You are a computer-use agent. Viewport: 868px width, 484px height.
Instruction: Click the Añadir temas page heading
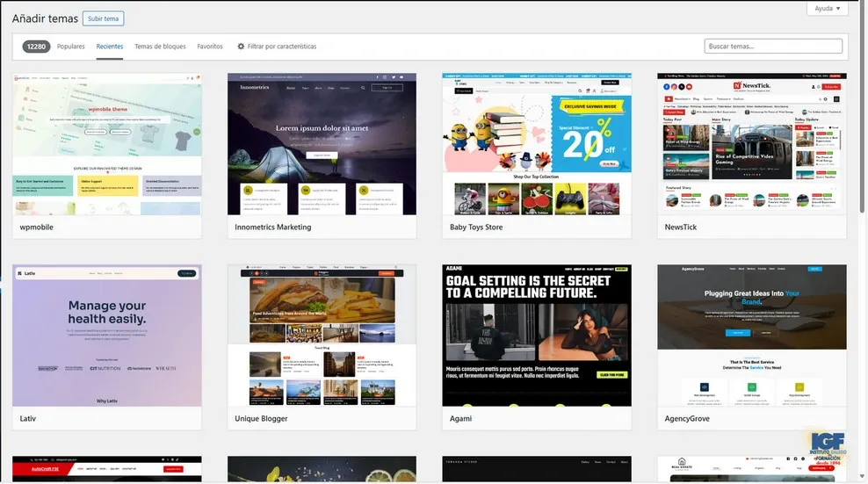click(45, 18)
